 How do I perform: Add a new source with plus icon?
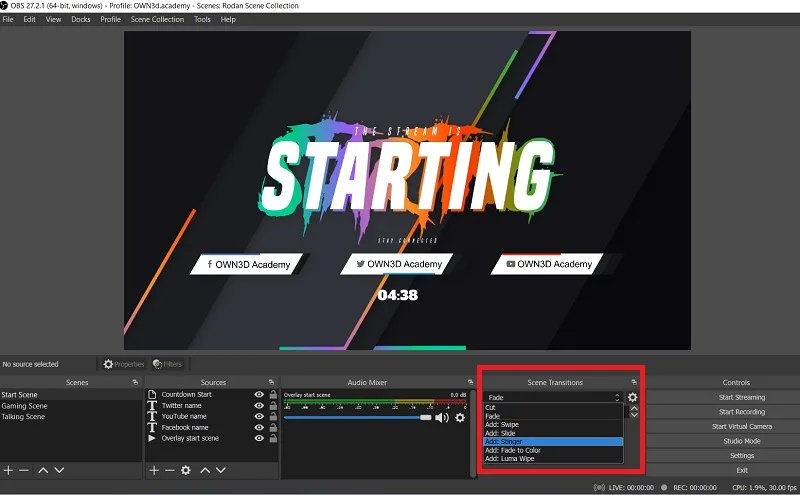click(x=154, y=470)
